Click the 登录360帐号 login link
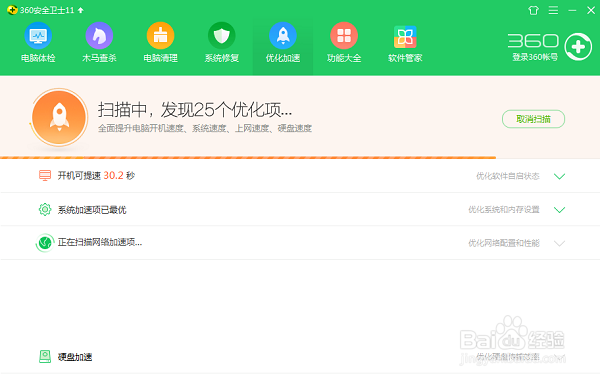This screenshot has width=600, height=380. pos(535,57)
